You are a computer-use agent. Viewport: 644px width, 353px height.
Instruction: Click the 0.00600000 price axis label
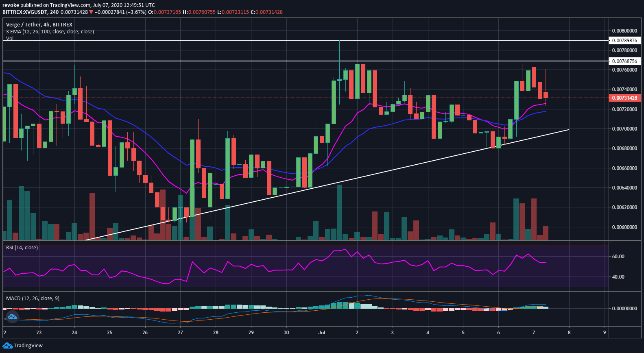[624, 227]
